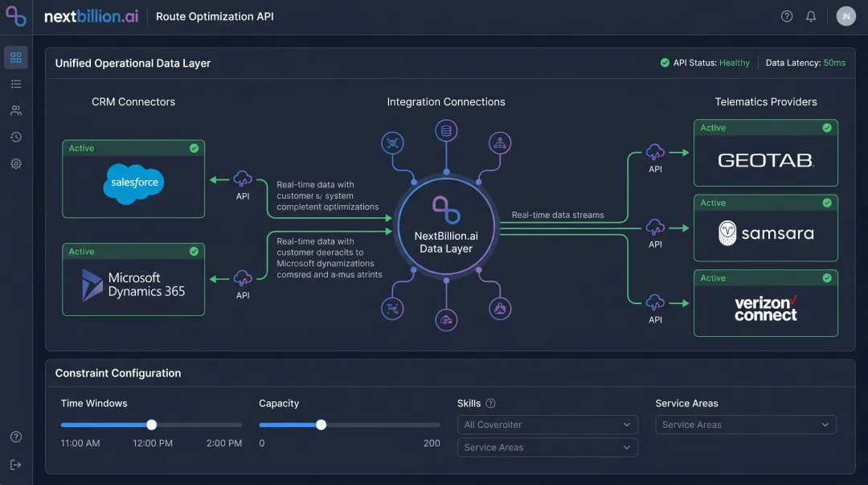
Task: Click the Salesforce API cloud icon
Action: click(x=243, y=179)
